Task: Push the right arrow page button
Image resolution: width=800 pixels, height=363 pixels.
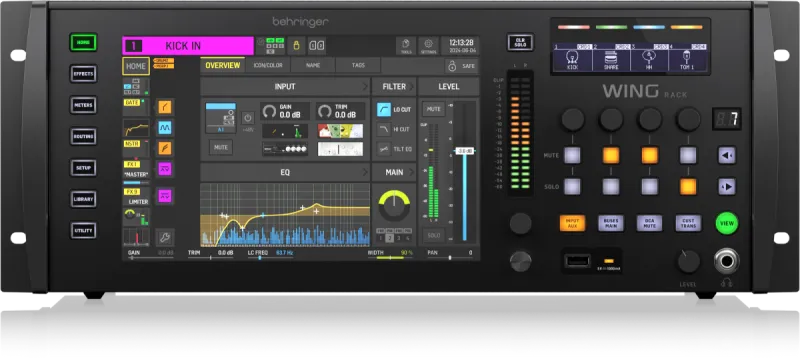Action: [727, 187]
